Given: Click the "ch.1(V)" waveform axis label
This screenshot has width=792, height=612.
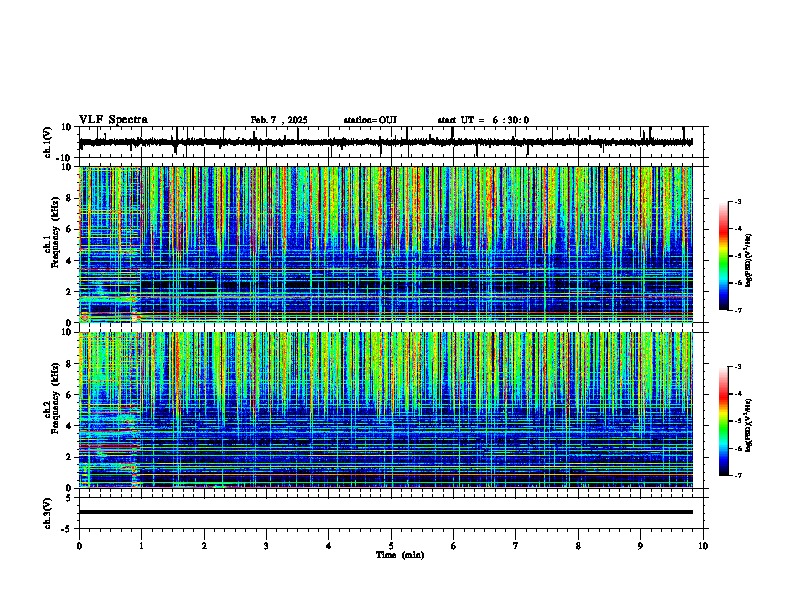Looking at the screenshot, I should pos(48,142).
